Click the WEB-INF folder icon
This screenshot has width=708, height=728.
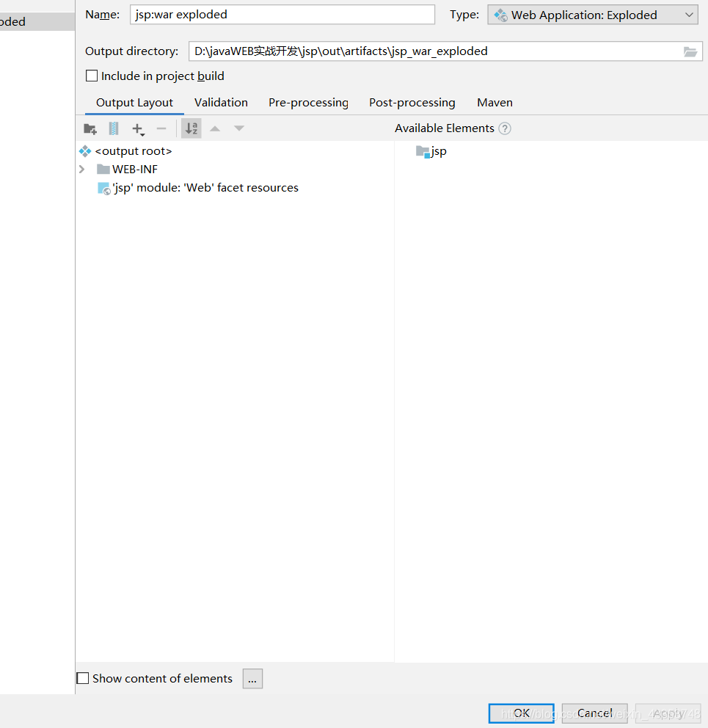(103, 170)
